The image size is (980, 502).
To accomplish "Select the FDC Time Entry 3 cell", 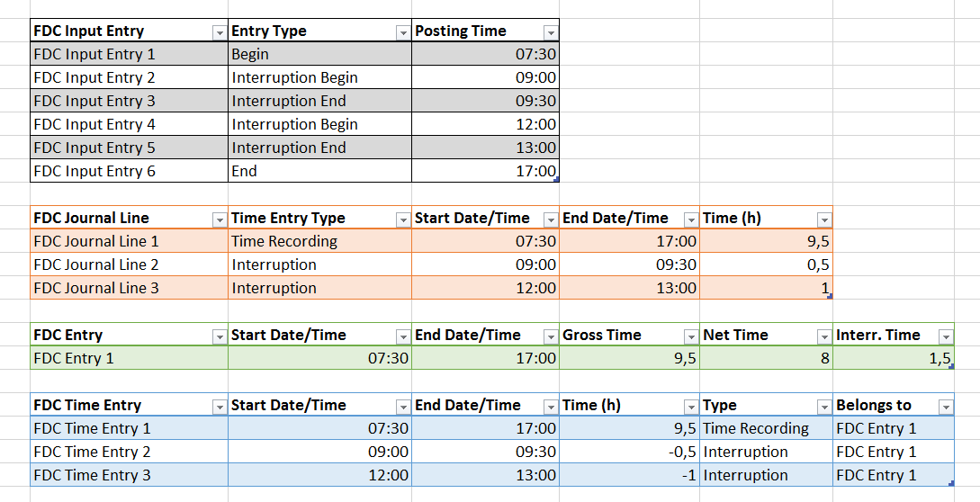I will coord(129,475).
